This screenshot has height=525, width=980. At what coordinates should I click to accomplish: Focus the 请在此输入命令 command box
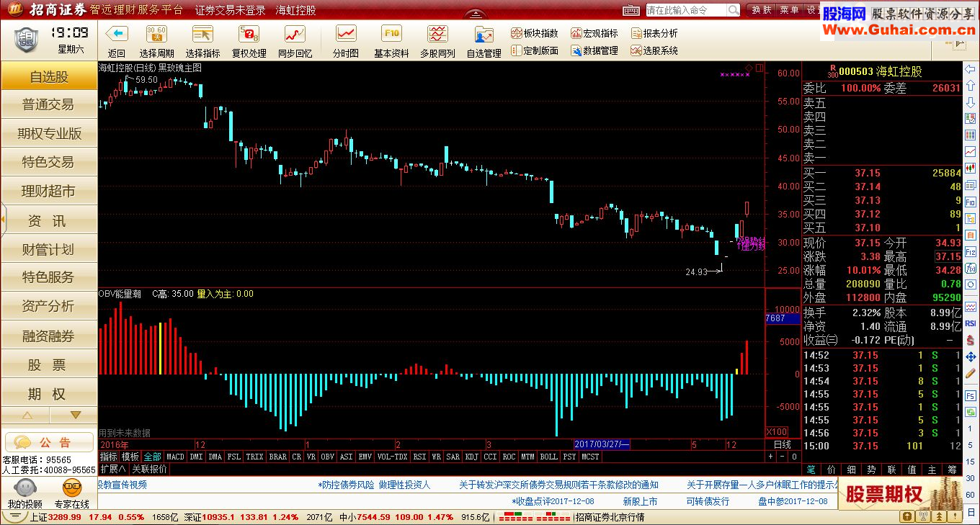685,10
